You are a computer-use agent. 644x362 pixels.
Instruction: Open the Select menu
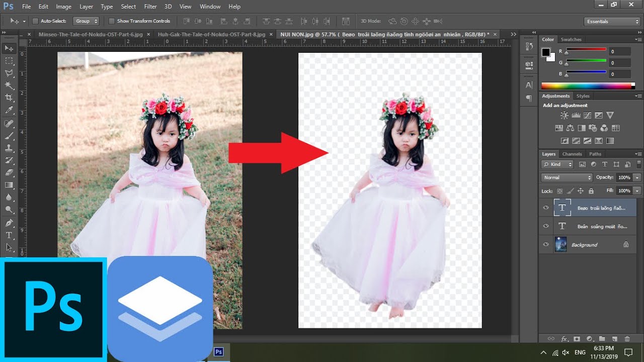128,7
